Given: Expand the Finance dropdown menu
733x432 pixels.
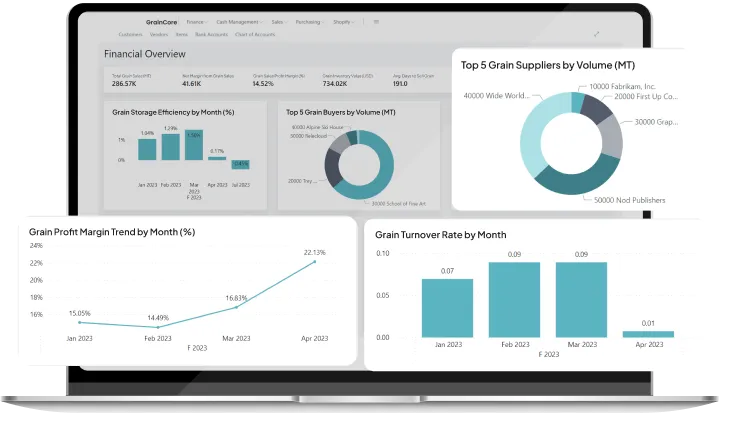Looking at the screenshot, I should point(196,20).
